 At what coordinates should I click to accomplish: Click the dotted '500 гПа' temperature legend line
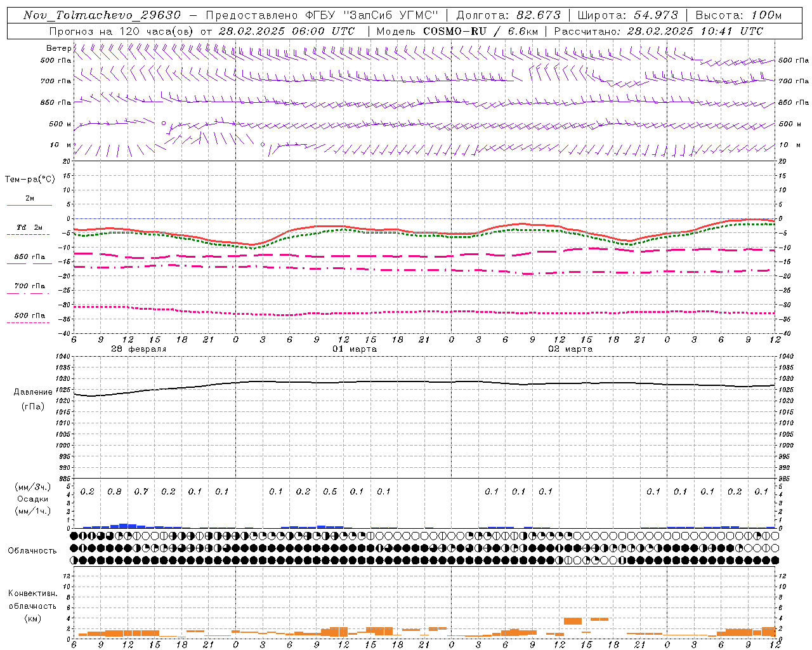pyautogui.click(x=29, y=323)
